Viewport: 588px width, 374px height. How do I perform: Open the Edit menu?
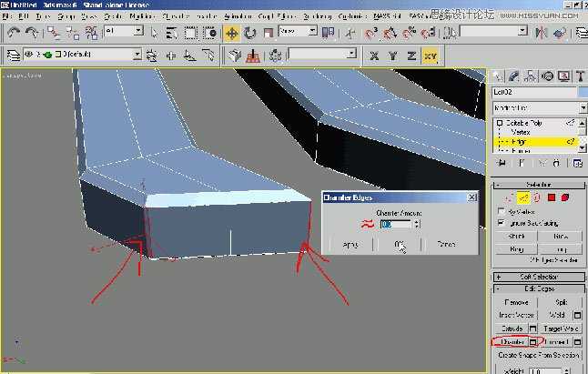24,16
